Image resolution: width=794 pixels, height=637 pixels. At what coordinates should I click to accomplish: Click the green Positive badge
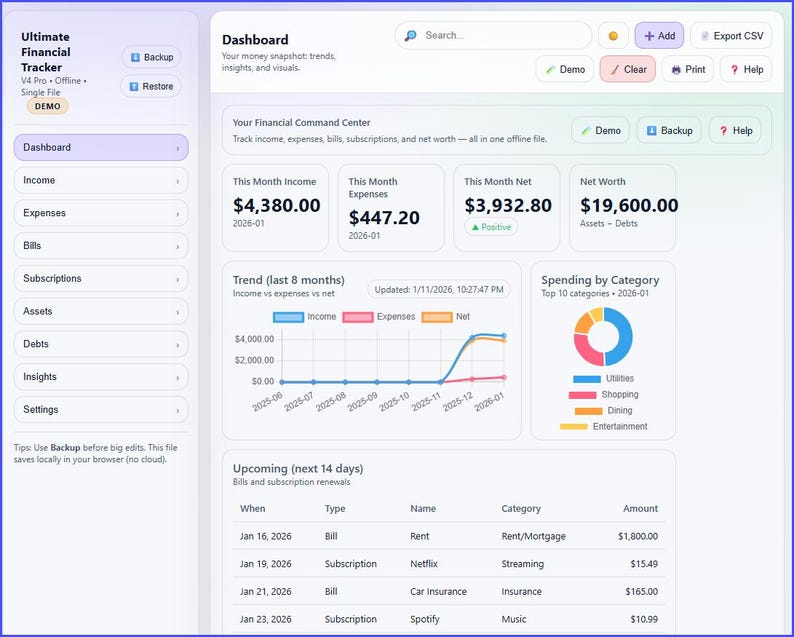(x=491, y=227)
